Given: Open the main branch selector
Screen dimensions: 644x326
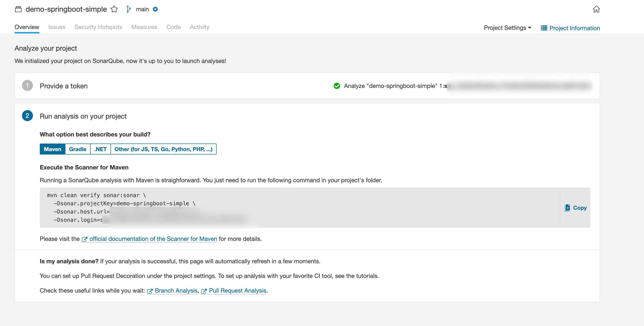Looking at the screenshot, I should point(142,9).
